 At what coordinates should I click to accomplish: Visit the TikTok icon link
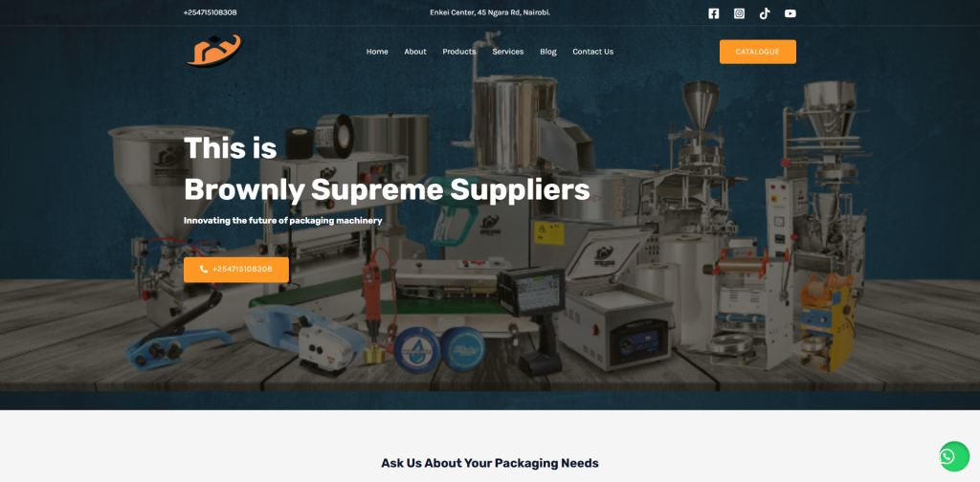pyautogui.click(x=765, y=13)
